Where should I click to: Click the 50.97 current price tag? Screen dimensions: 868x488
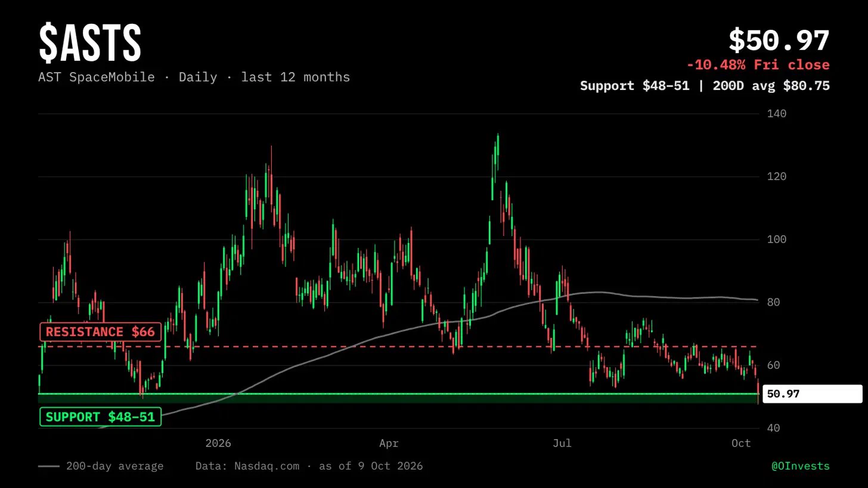[813, 394]
